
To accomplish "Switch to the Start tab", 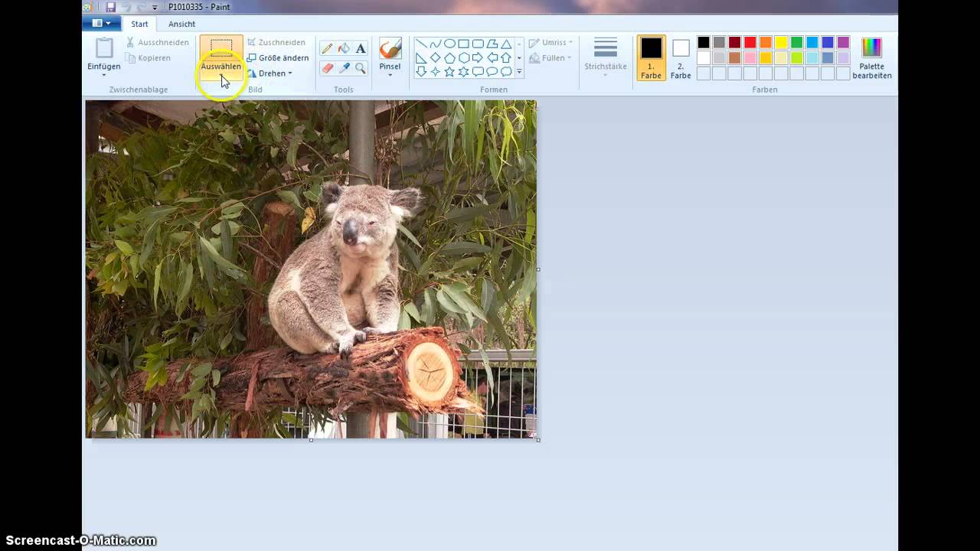I will 139,24.
